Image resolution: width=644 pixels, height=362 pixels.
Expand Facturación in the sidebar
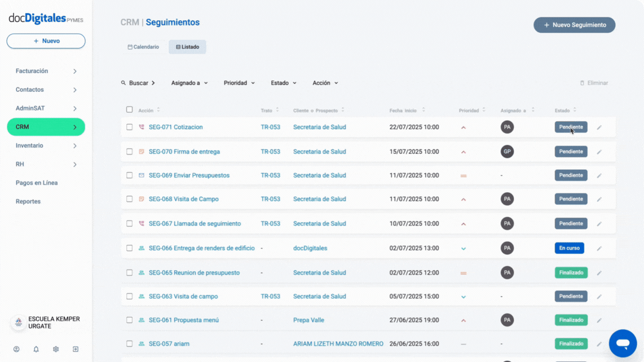(46, 71)
